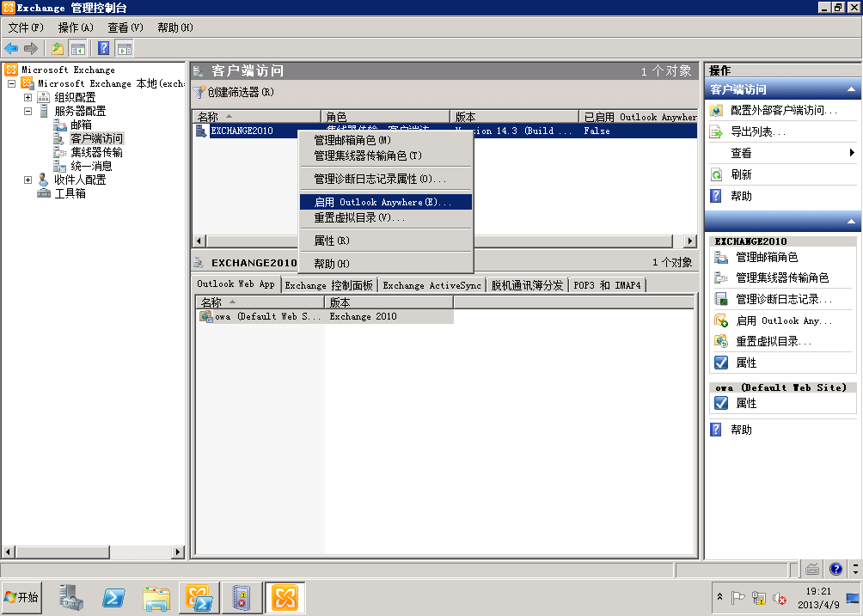
Task: Select 邮箱 in the navigation tree
Action: [81, 125]
